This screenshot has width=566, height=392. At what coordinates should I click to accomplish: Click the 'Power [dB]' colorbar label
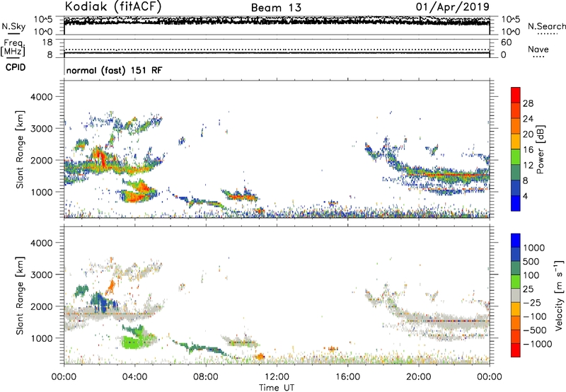click(x=541, y=149)
